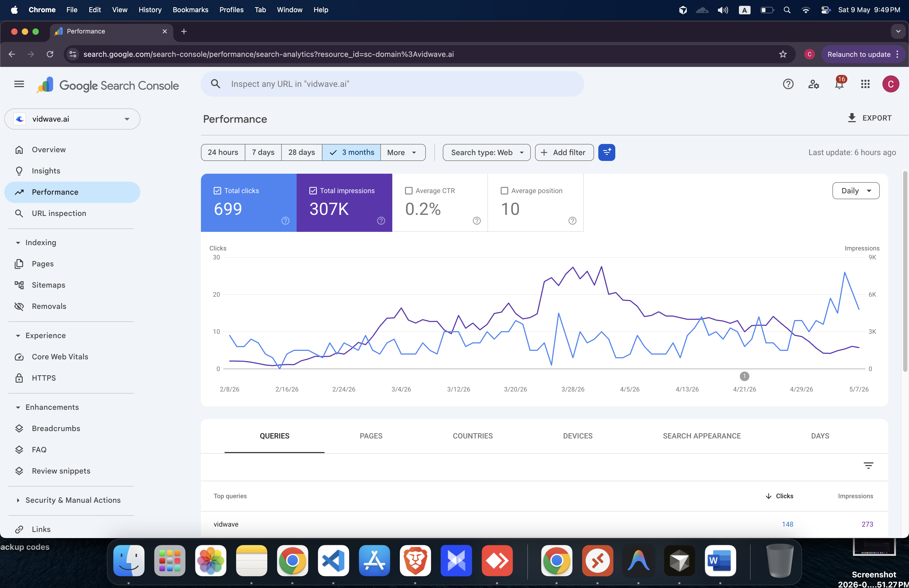Viewport: 909px width, 588px height.
Task: View site information icon in address bar
Action: pyautogui.click(x=73, y=54)
